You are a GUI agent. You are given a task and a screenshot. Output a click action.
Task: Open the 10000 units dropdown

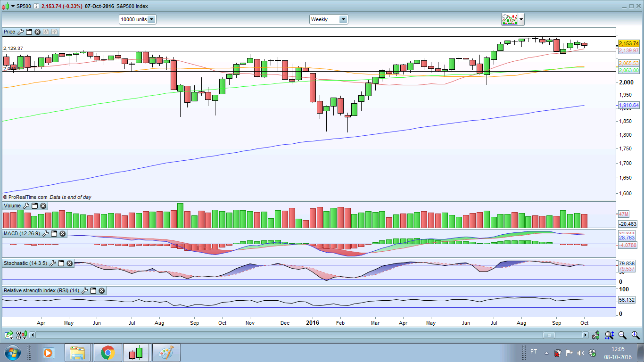point(137,19)
